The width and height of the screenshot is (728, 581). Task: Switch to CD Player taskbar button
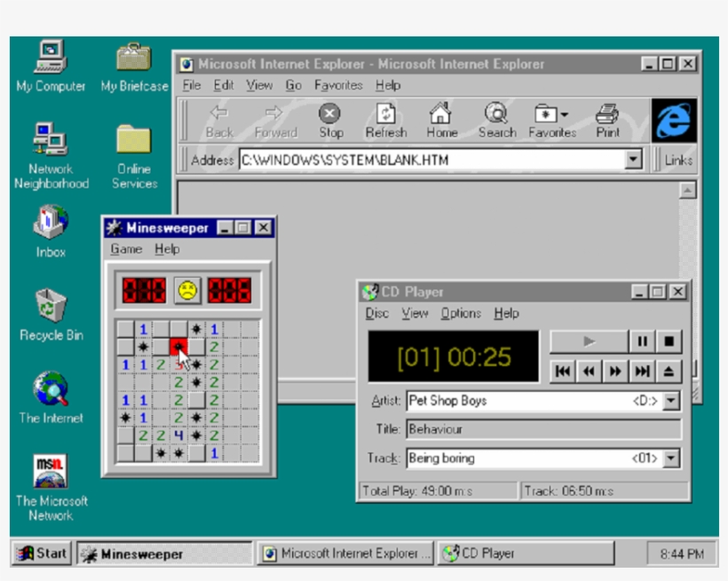[526, 553]
